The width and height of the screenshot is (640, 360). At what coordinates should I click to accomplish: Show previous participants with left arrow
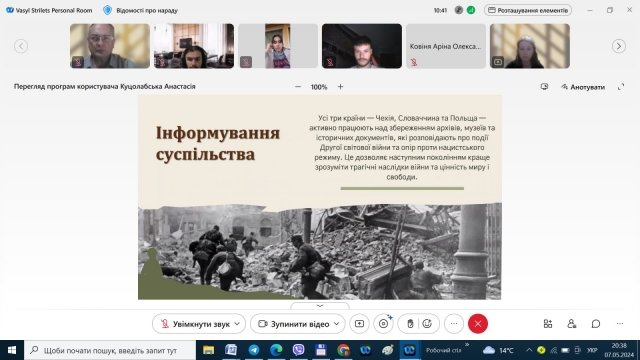click(x=21, y=46)
